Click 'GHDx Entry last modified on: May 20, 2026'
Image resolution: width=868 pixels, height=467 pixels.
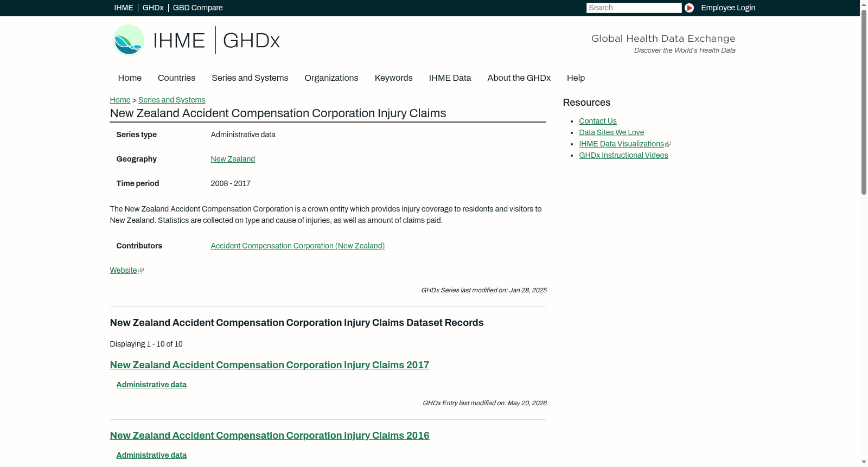(x=484, y=403)
